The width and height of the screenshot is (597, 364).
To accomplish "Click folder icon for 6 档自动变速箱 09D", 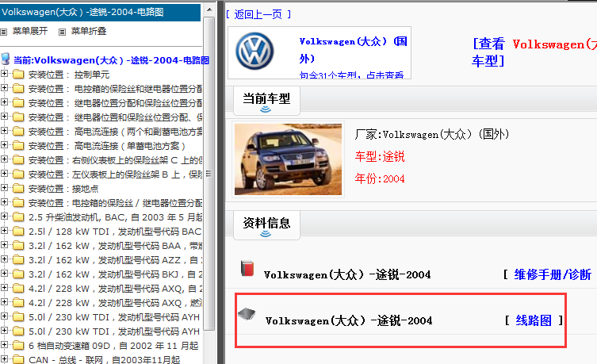I will [x=18, y=346].
